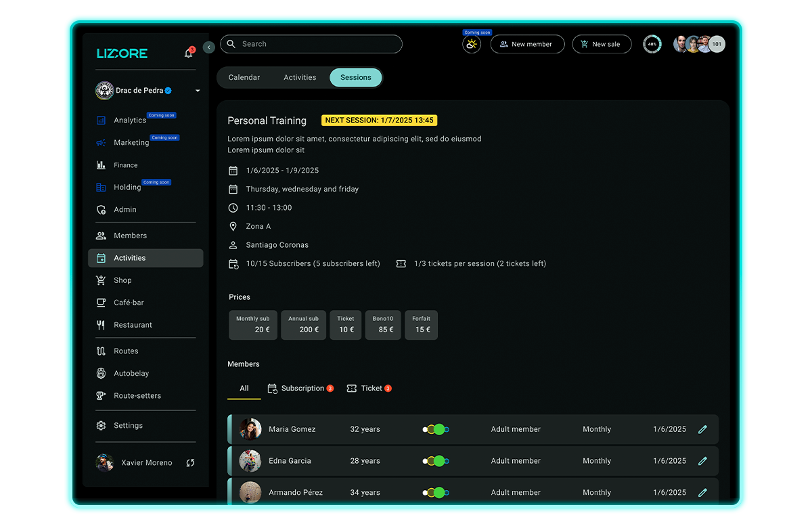Click the 40% circular progress indicator

[x=652, y=45]
